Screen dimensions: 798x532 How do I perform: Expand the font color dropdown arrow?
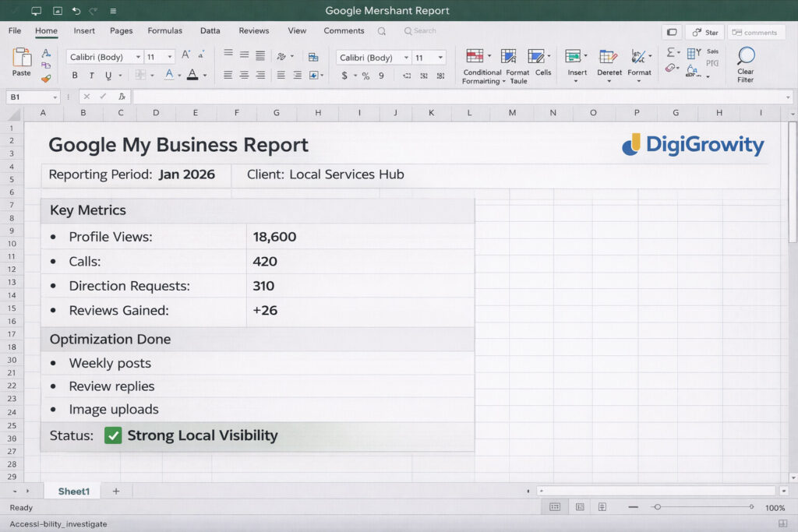tap(205, 76)
